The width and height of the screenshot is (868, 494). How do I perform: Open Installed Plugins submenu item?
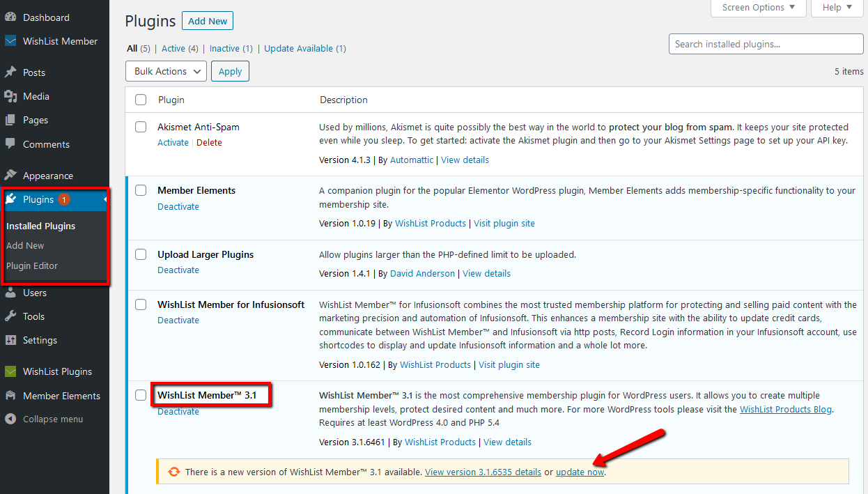[41, 226]
